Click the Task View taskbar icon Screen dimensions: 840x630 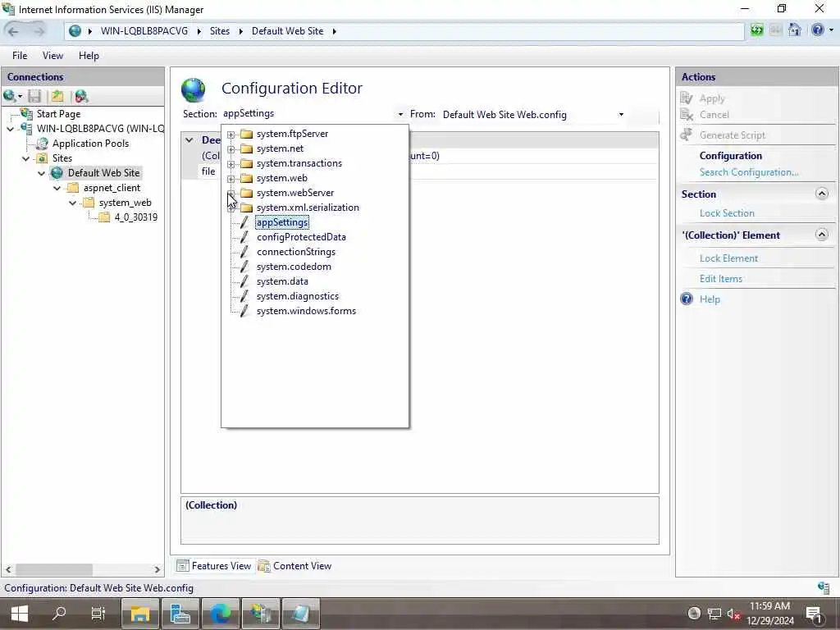coord(98,614)
